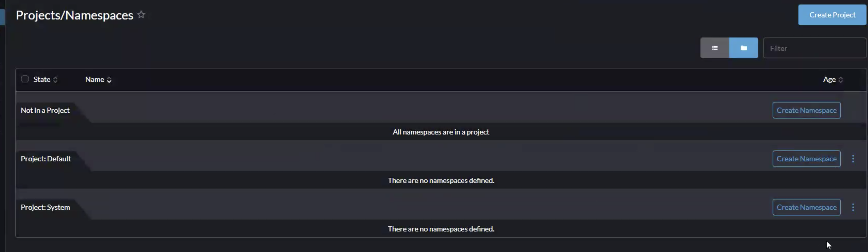Open the kebab menu for Project: Default
Screen dimensions: 868x252
[853, 159]
